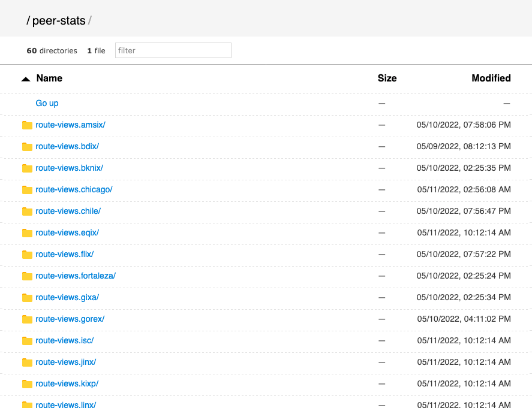Select the modified time of route-views.jinx/

[x=464, y=362]
